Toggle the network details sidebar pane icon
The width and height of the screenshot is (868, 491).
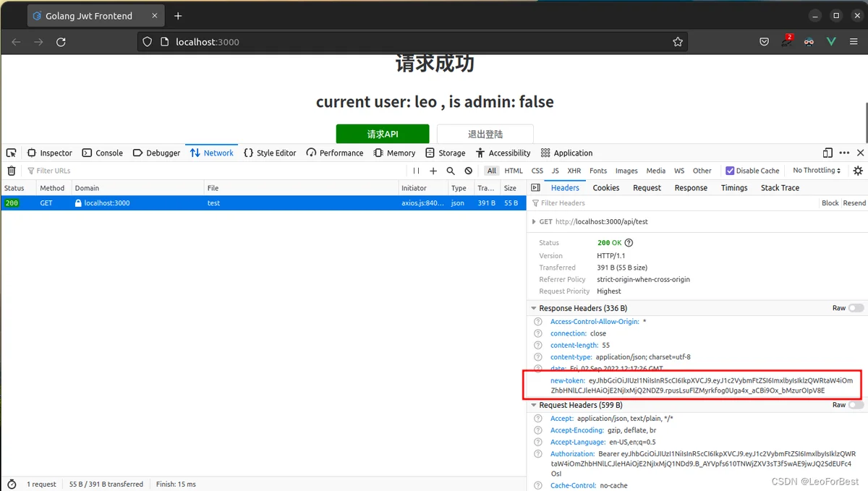[x=536, y=187]
